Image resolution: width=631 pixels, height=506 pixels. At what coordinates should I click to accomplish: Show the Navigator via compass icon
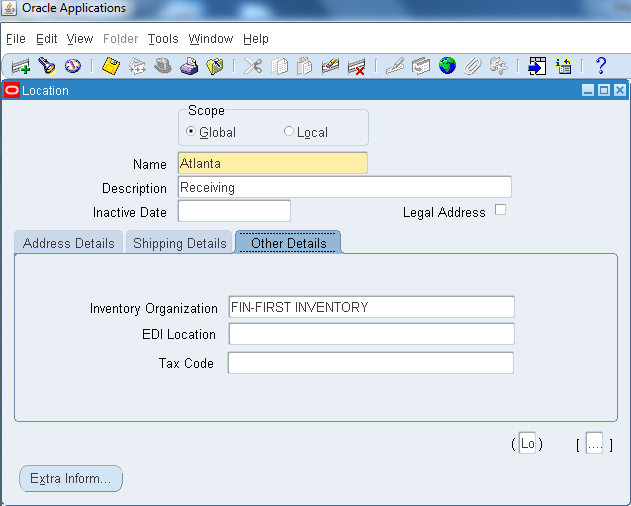(x=73, y=66)
